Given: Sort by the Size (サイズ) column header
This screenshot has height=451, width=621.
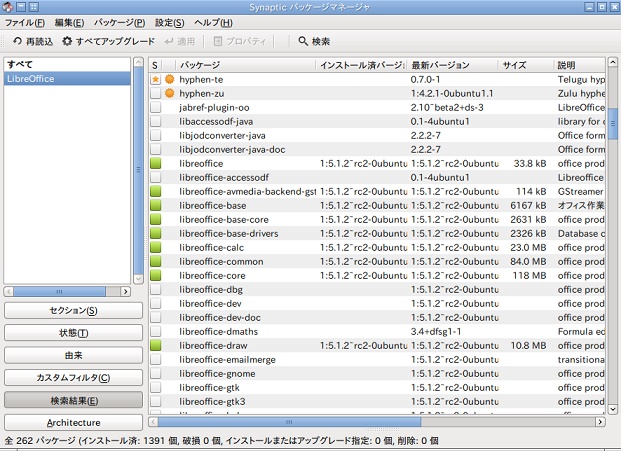Looking at the screenshot, I should pyautogui.click(x=526, y=65).
